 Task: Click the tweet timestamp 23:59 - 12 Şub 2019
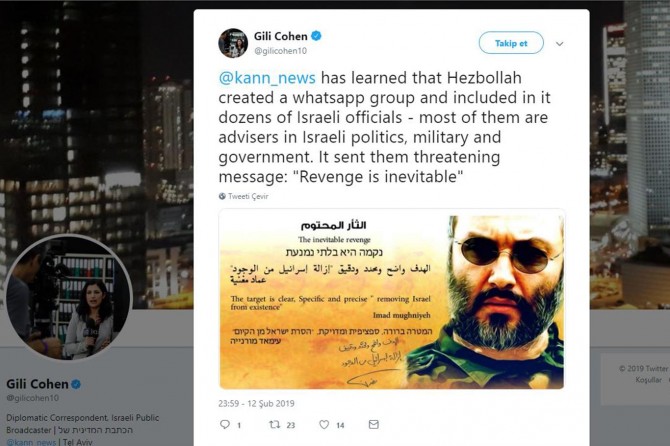point(256,403)
